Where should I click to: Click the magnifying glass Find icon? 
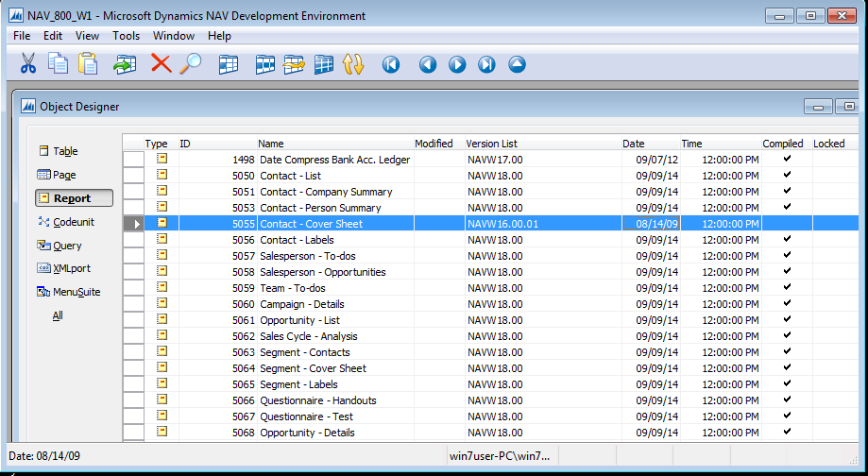(191, 64)
